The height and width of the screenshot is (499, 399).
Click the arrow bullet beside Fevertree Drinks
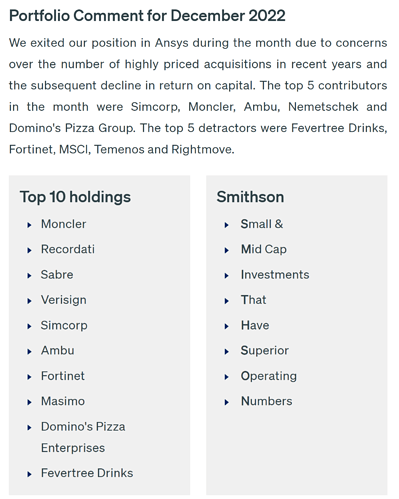(29, 474)
